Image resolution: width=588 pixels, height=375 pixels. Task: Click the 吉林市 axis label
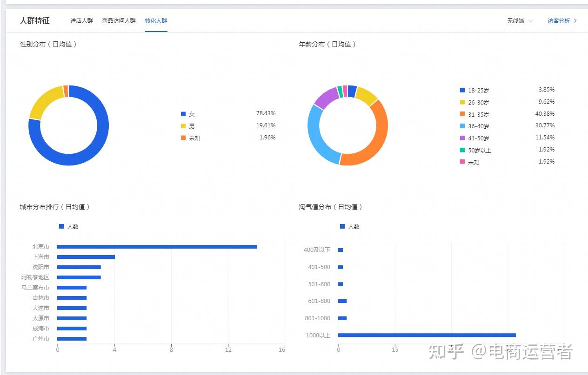pos(40,298)
